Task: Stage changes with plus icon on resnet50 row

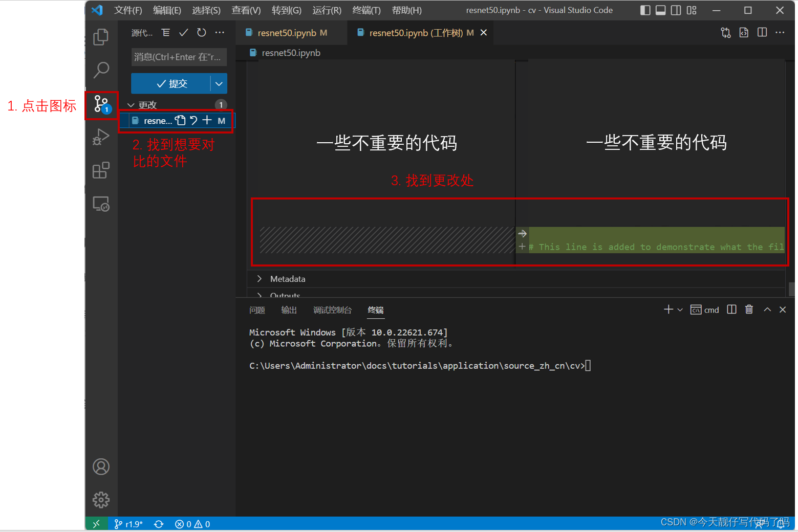Action: pyautogui.click(x=207, y=120)
